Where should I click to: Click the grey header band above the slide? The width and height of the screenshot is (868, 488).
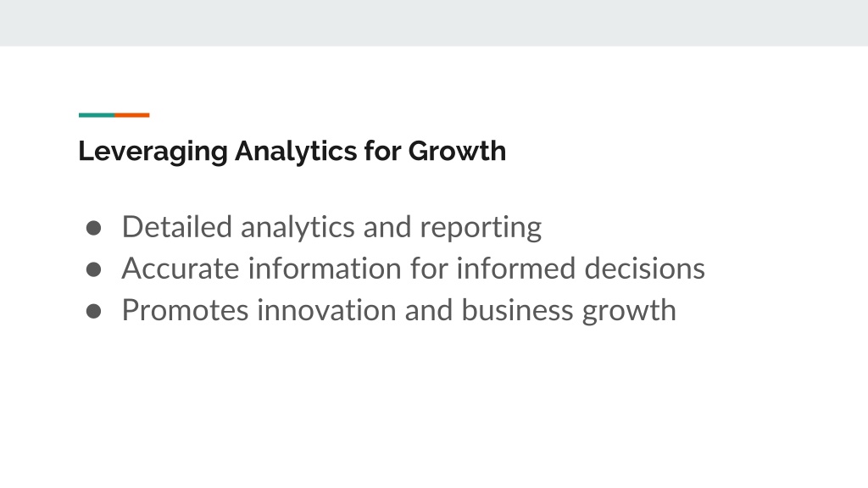(x=434, y=23)
